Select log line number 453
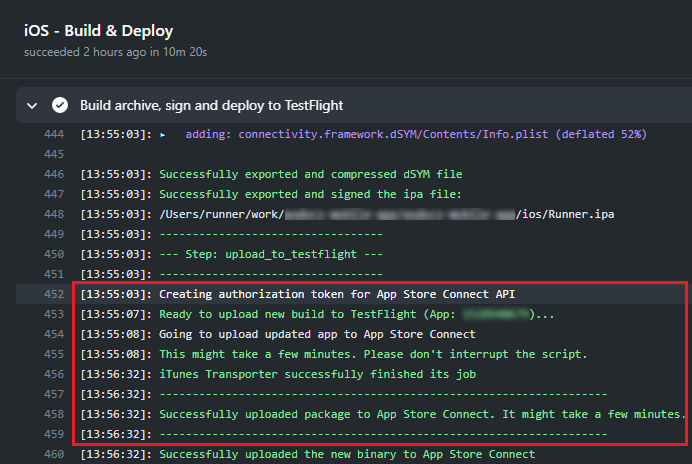692x464 pixels. pos(54,314)
